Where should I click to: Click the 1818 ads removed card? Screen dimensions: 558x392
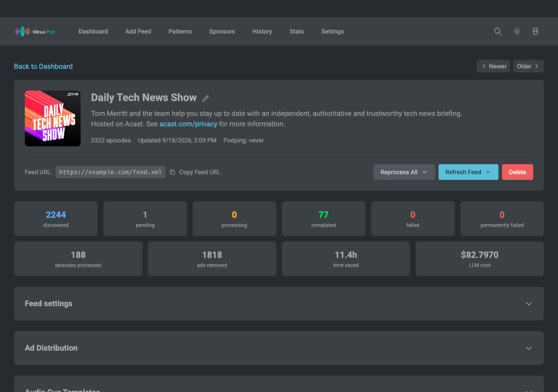click(x=212, y=259)
